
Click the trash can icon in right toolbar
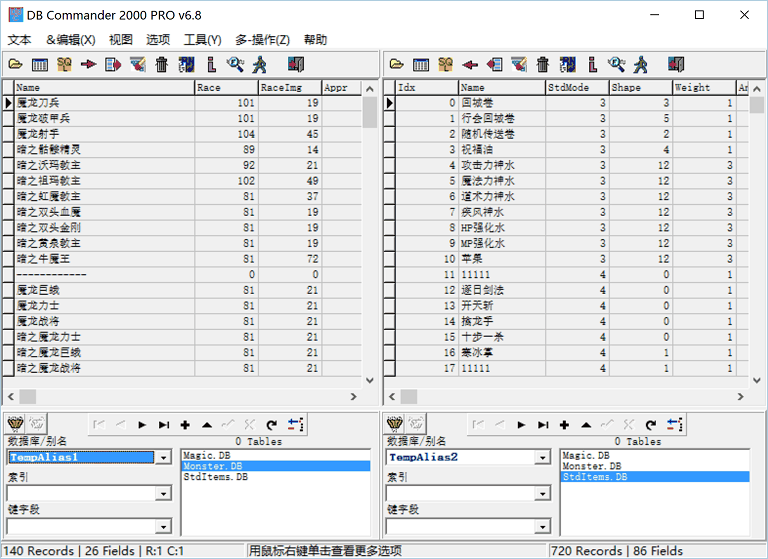[x=542, y=65]
